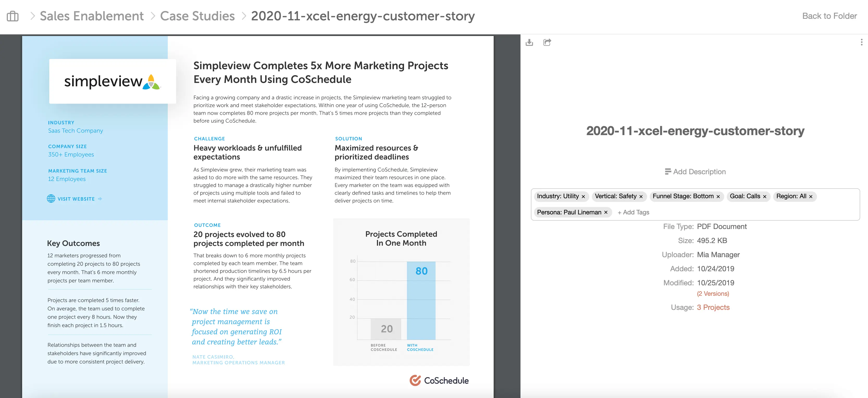Click the Add Tags field
Viewport: 868px width, 398px height.
[x=633, y=213]
